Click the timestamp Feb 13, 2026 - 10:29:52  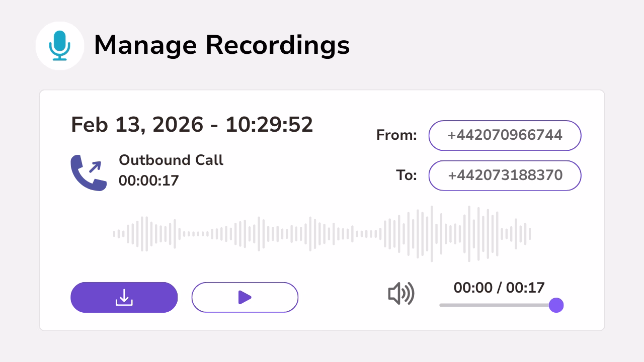(192, 124)
